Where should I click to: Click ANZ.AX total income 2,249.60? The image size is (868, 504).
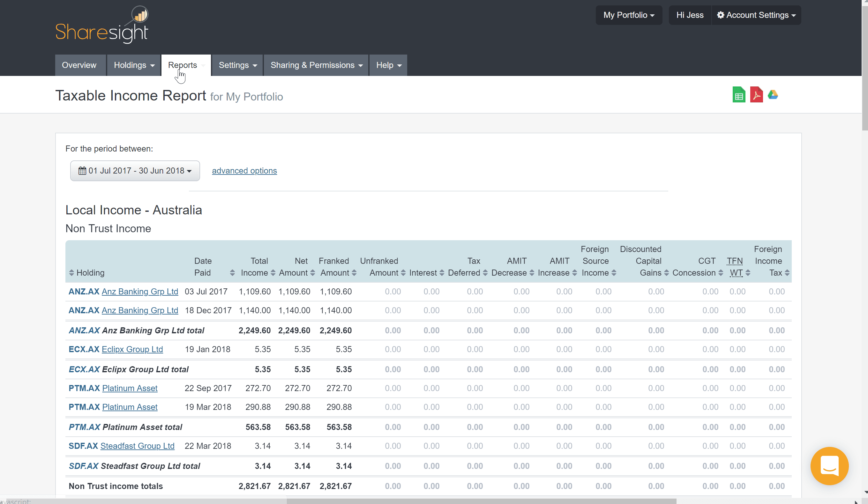[x=255, y=330]
